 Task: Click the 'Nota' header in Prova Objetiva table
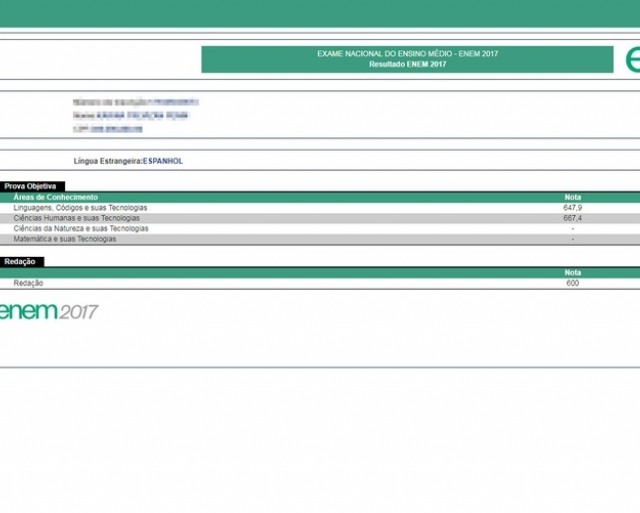pyautogui.click(x=573, y=198)
